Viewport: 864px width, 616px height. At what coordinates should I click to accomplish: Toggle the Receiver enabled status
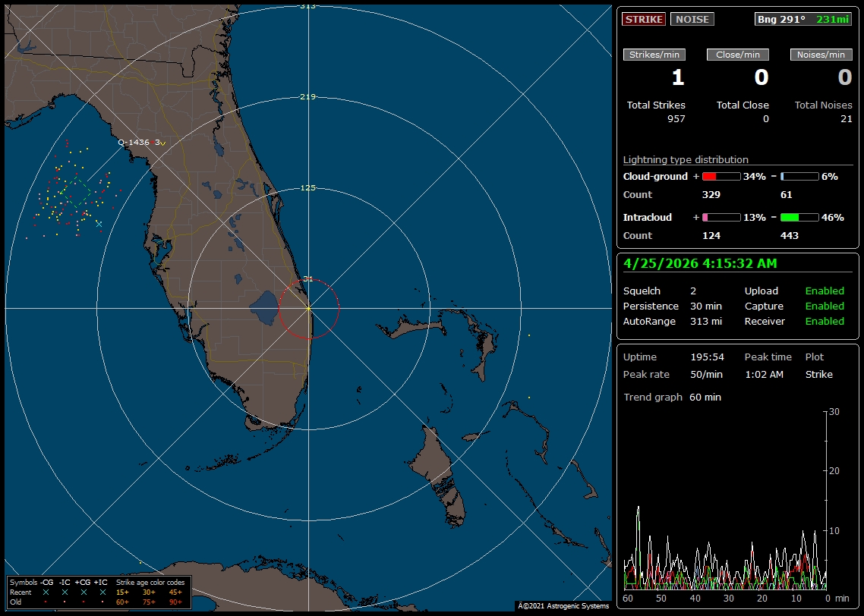(825, 321)
